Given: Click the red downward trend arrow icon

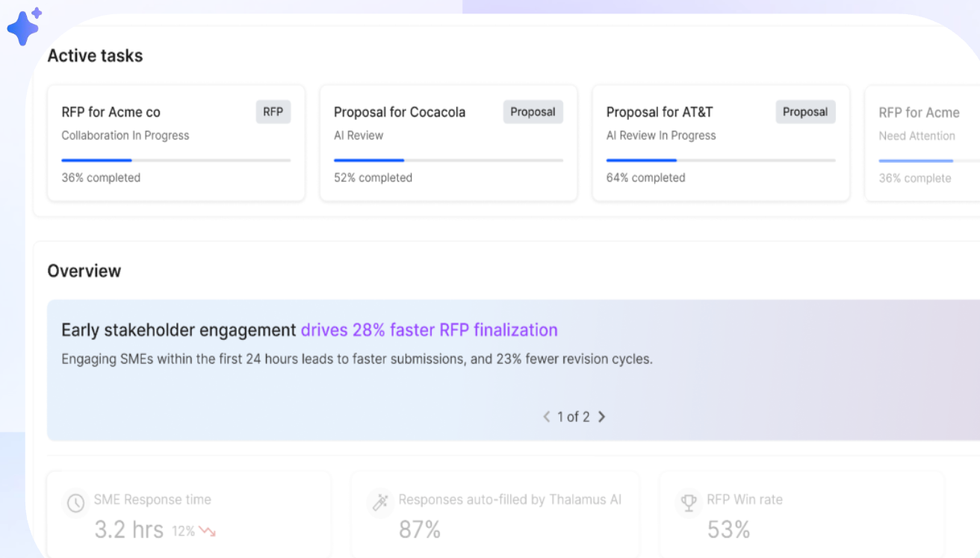Looking at the screenshot, I should click(207, 532).
